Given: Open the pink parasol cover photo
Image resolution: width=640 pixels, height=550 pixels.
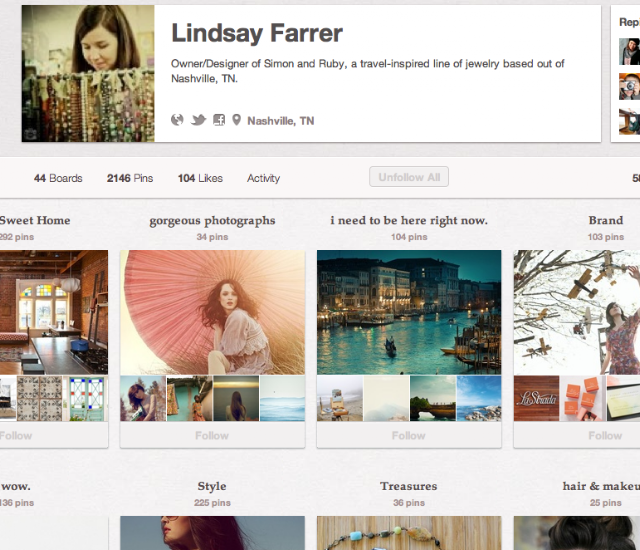Looking at the screenshot, I should (x=212, y=312).
